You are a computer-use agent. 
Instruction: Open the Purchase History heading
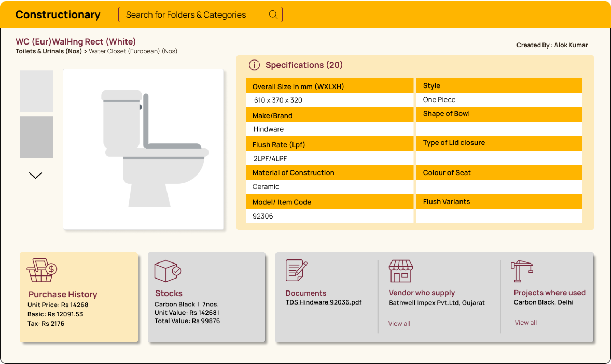click(x=63, y=294)
